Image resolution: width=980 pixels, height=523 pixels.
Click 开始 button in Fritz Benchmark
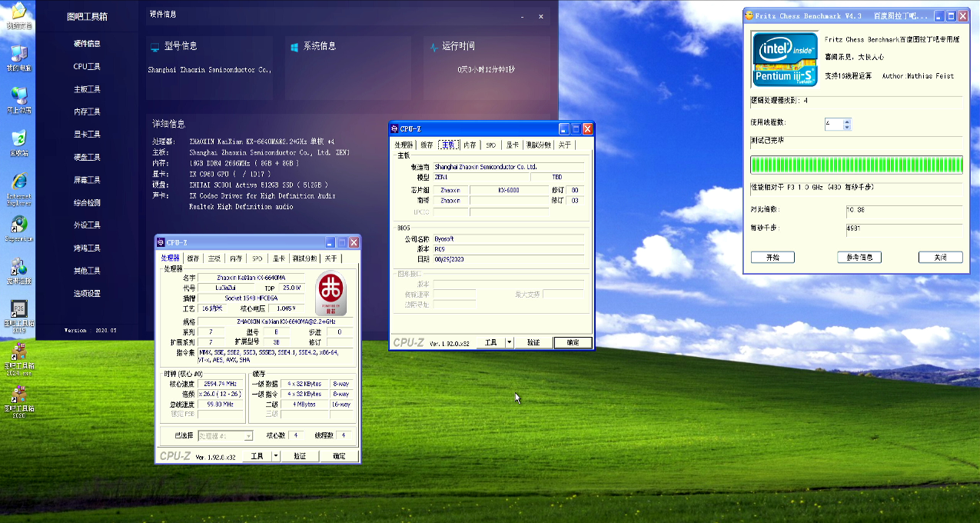click(x=772, y=258)
